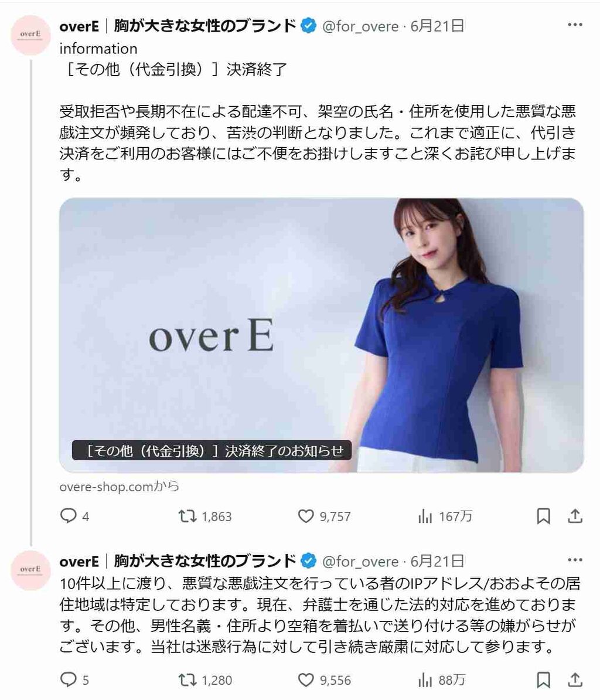
Task: Bookmark the second overE tweet
Action: click(543, 680)
